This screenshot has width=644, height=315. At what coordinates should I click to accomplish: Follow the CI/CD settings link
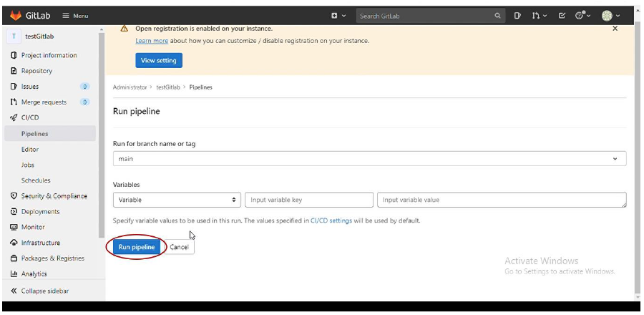[x=331, y=220]
